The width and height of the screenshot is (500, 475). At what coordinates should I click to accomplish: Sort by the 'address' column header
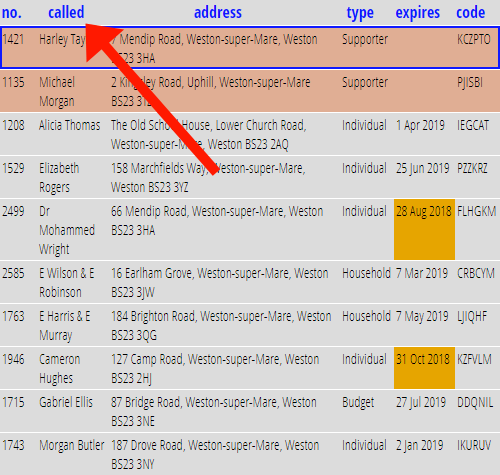(x=218, y=13)
